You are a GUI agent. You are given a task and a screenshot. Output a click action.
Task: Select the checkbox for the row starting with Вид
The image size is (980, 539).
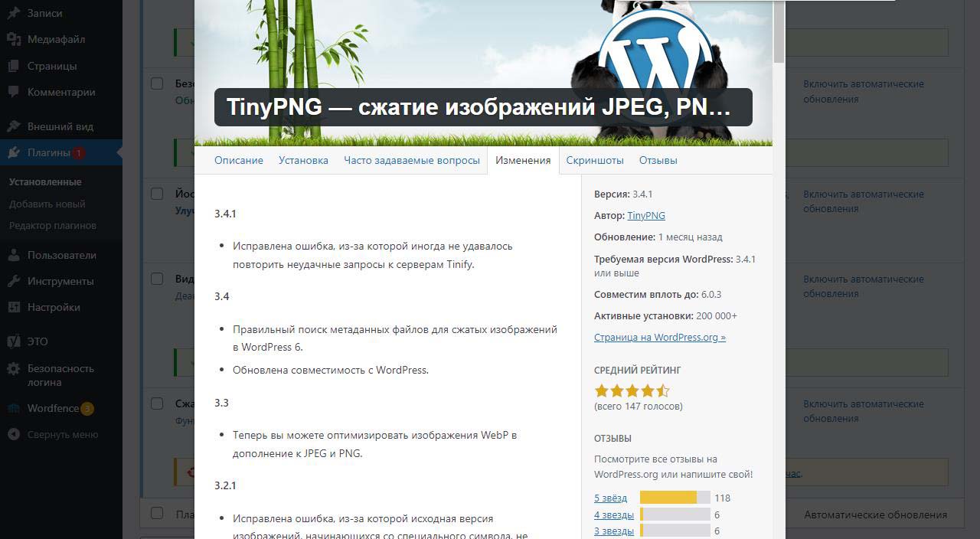point(157,279)
